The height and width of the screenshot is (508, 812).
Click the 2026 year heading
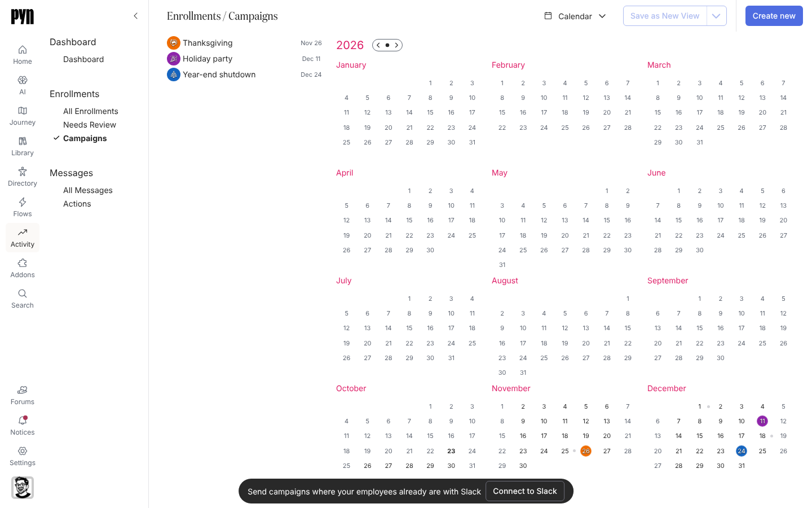(350, 45)
